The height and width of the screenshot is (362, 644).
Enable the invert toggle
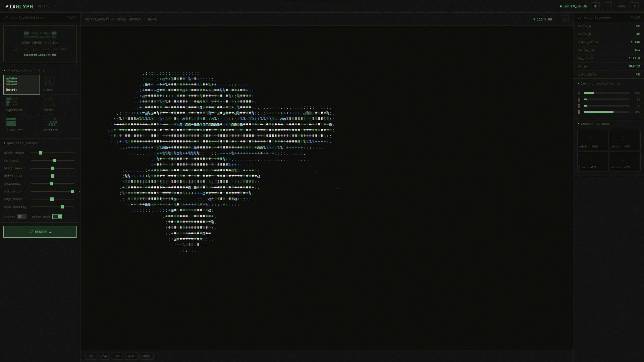[x=21, y=217]
